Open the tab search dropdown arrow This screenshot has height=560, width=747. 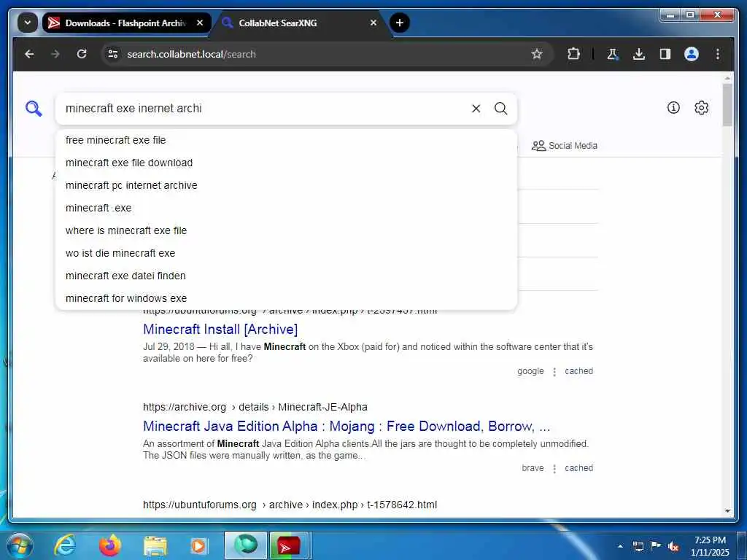tap(27, 23)
